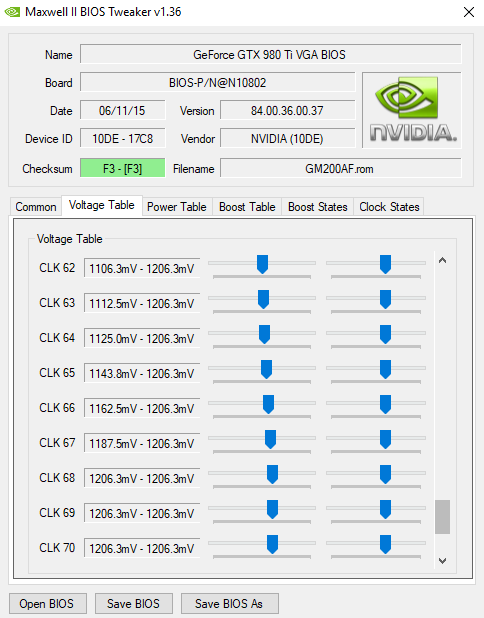Click the voltage table scrollbar thumb
484x618 pixels.
442,517
